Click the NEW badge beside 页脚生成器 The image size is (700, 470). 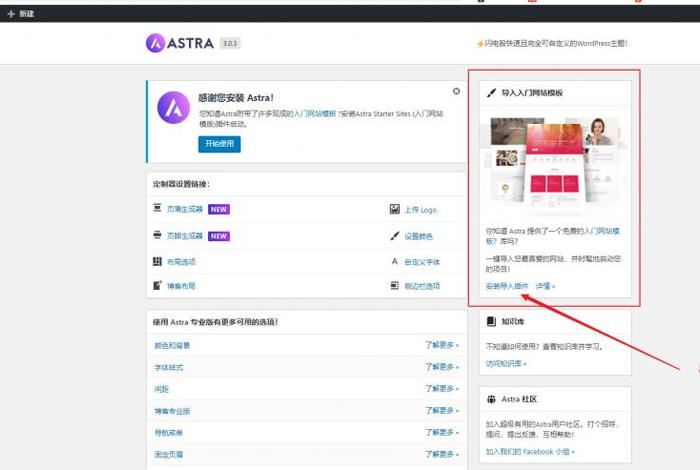click(x=219, y=236)
